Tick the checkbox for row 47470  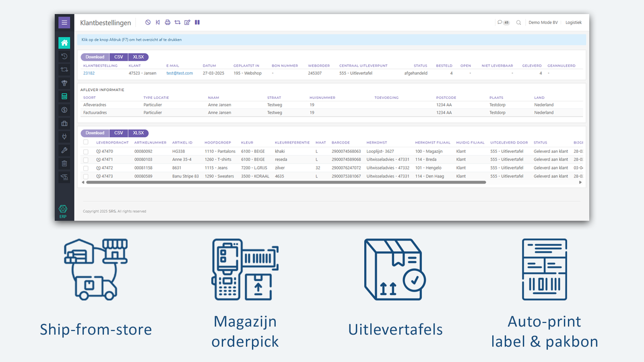click(x=86, y=152)
